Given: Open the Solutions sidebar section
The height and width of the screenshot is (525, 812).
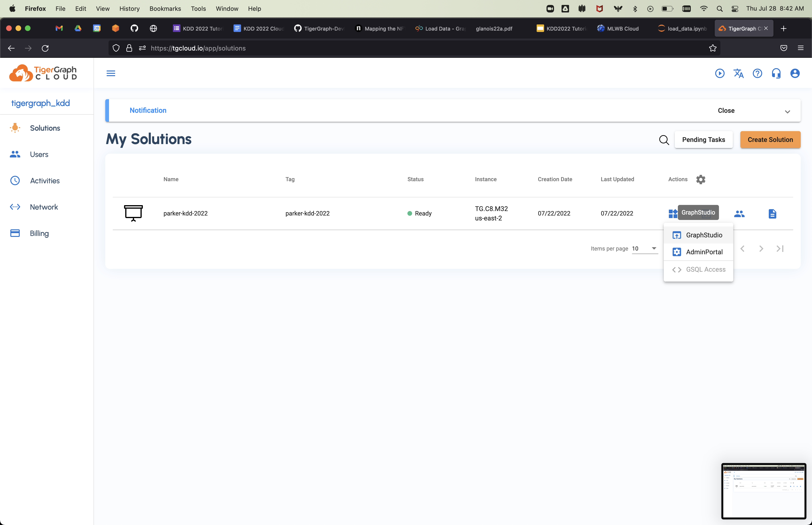Looking at the screenshot, I should [45, 128].
